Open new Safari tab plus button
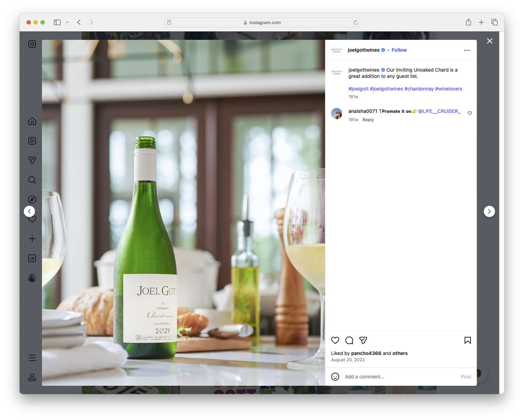 (x=481, y=22)
